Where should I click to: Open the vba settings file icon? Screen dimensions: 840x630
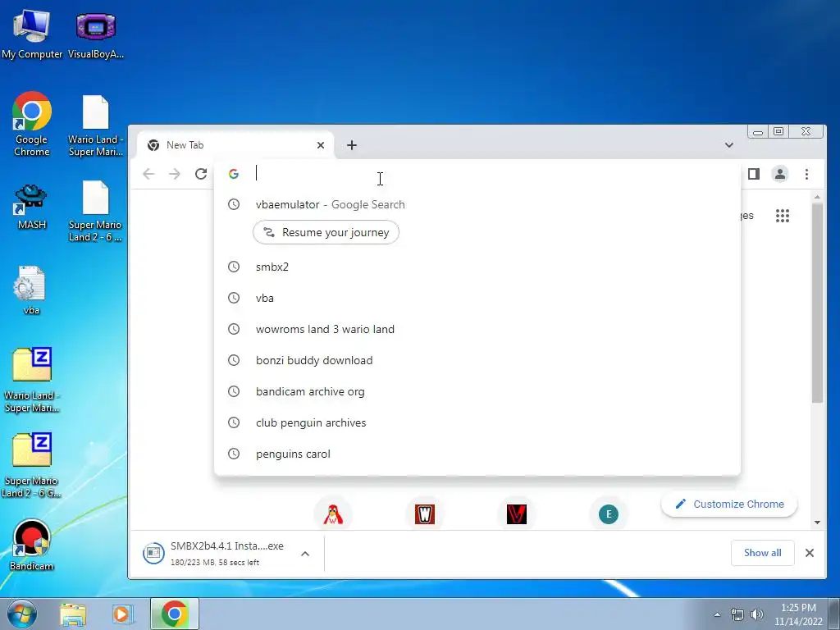tap(31, 290)
